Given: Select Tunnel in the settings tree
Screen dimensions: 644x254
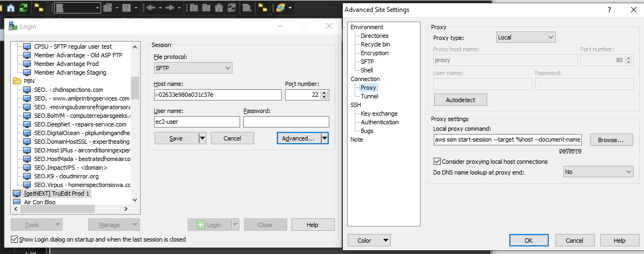Looking at the screenshot, I should pyautogui.click(x=369, y=96).
